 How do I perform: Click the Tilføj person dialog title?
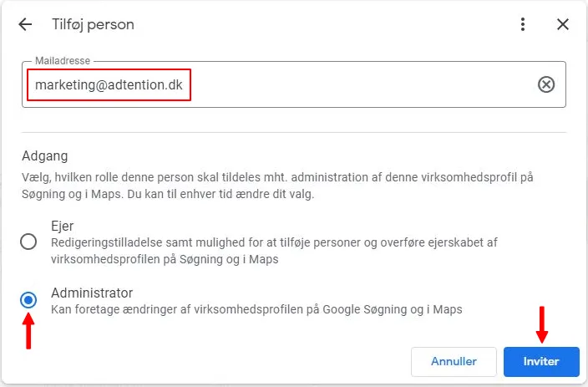tap(93, 24)
